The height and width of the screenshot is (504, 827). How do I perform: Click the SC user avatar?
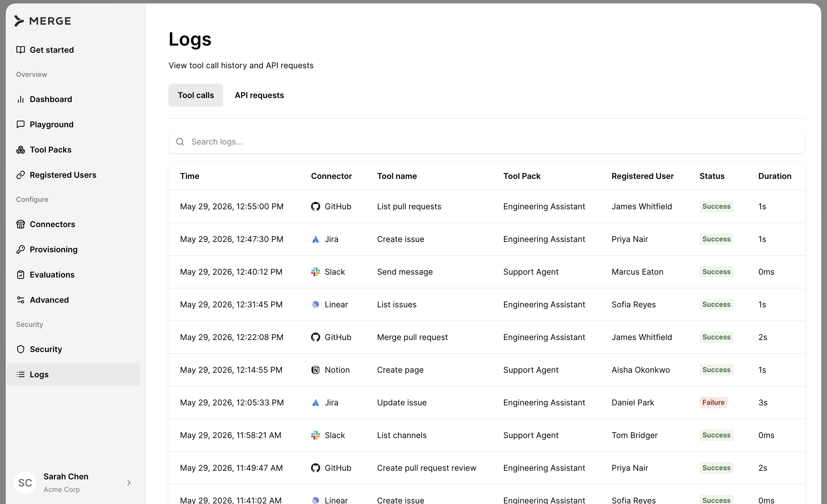25,482
